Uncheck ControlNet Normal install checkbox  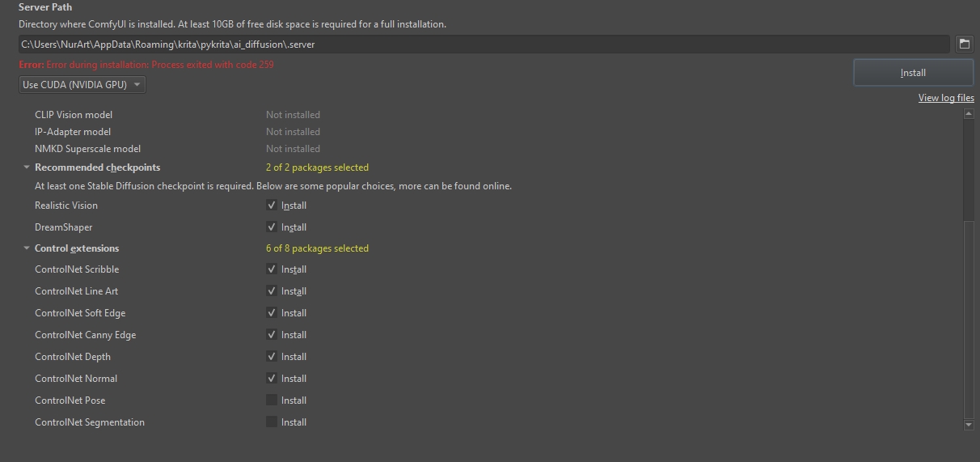[272, 379]
